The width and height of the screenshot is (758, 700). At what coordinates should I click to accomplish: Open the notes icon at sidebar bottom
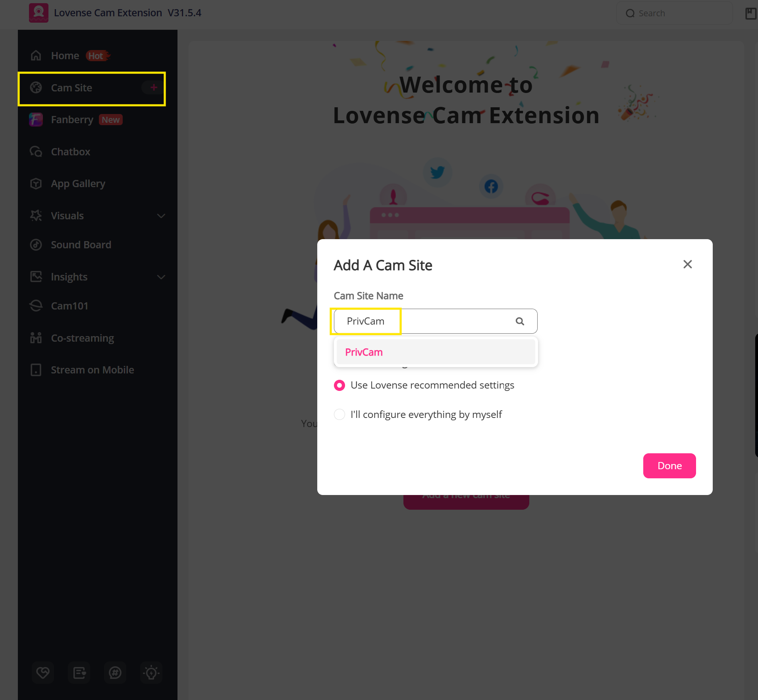[x=79, y=673]
